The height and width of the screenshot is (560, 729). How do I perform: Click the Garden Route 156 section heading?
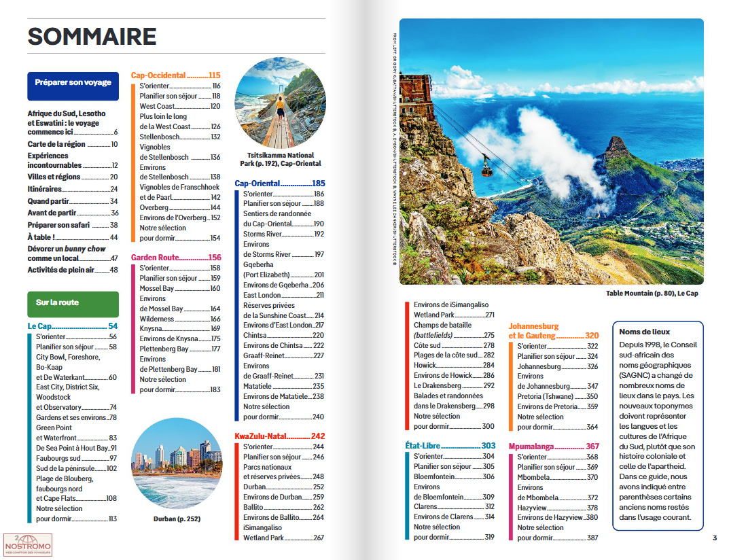176,258
